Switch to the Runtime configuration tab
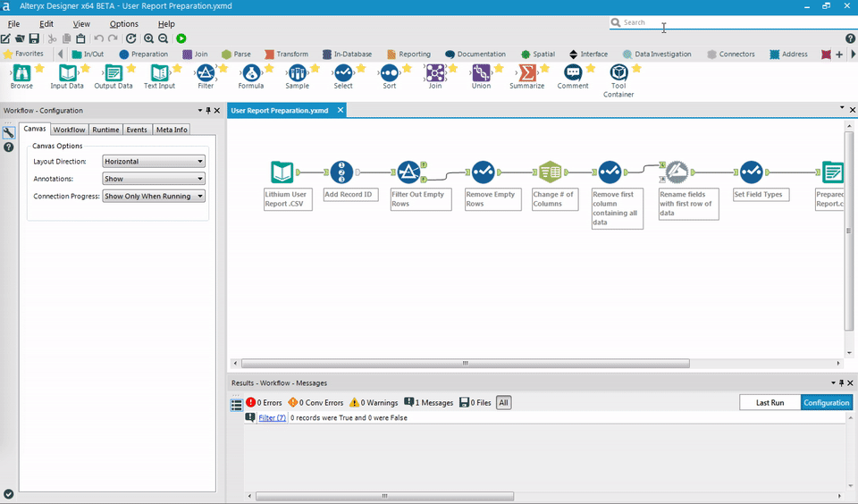 [x=105, y=130]
